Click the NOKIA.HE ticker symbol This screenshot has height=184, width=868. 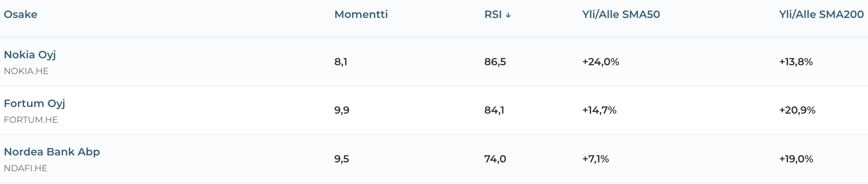point(26,71)
